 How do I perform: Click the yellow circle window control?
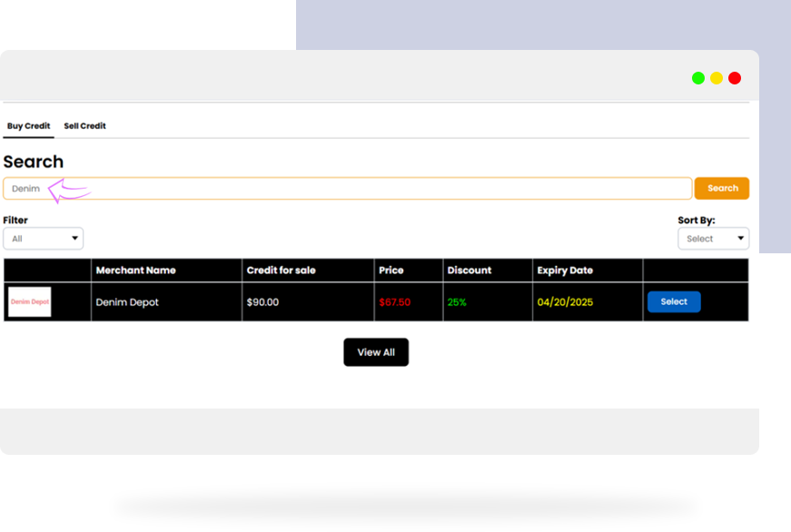(x=717, y=78)
